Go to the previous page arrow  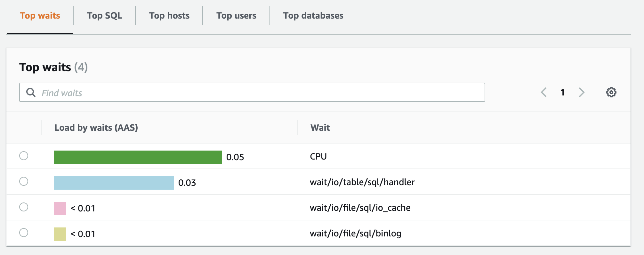click(543, 92)
